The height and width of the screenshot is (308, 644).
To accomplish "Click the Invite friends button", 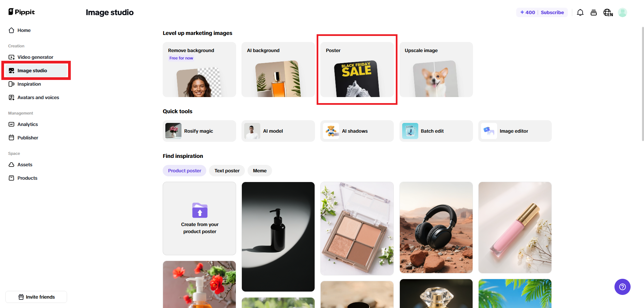I will pos(36,297).
